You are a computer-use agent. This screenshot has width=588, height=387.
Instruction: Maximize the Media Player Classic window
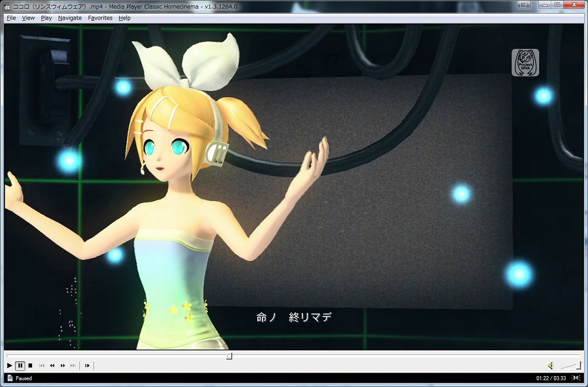[x=557, y=5]
